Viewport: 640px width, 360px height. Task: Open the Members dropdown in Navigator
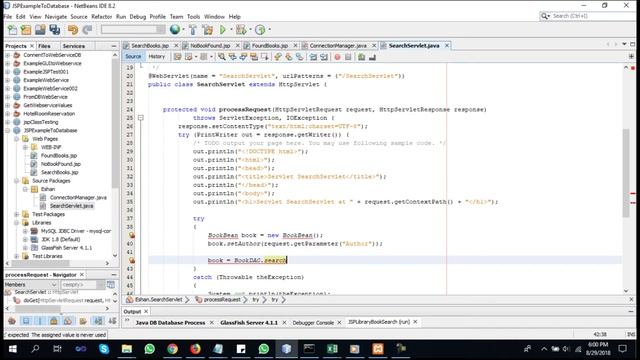pos(31,284)
